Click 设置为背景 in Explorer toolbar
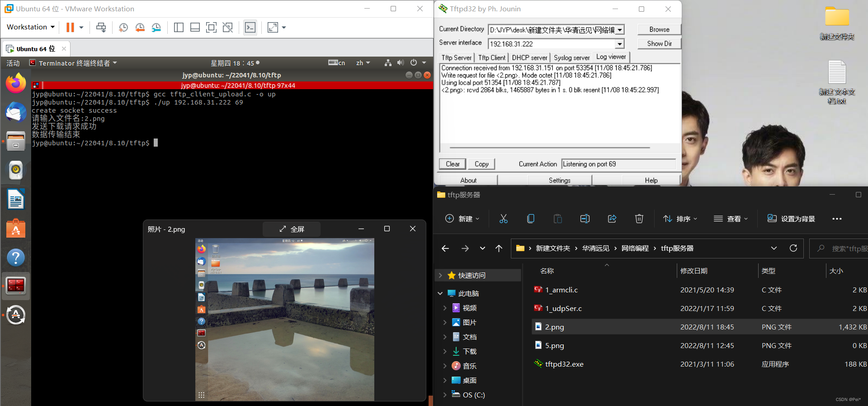Viewport: 868px width, 406px height. point(791,219)
